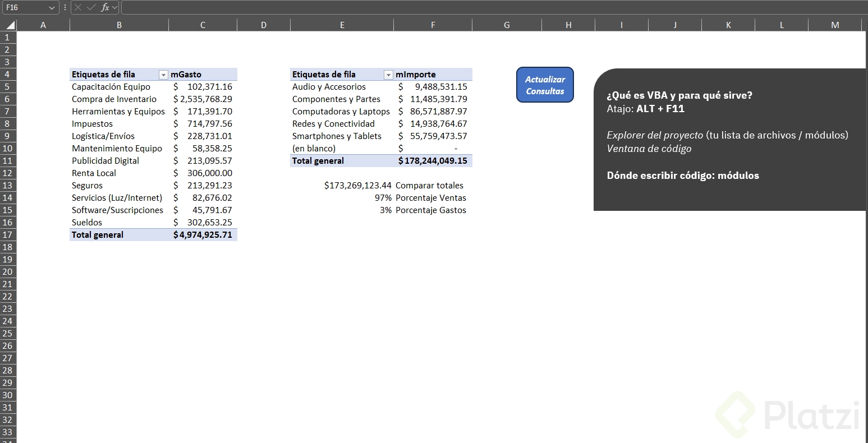Click the value 9,488,531.15
868x443 pixels.
(x=433, y=87)
